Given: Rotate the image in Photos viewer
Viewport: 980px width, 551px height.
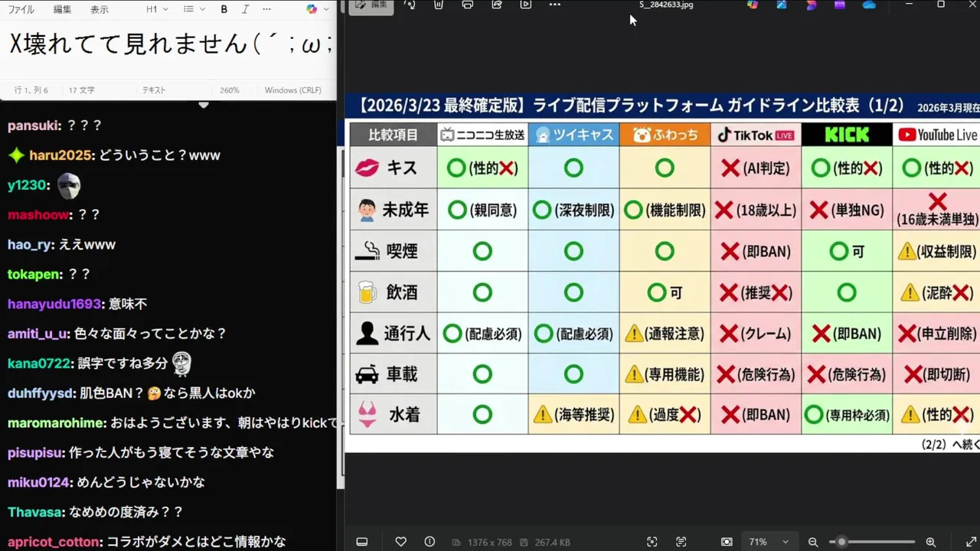Looking at the screenshot, I should click(x=410, y=5).
